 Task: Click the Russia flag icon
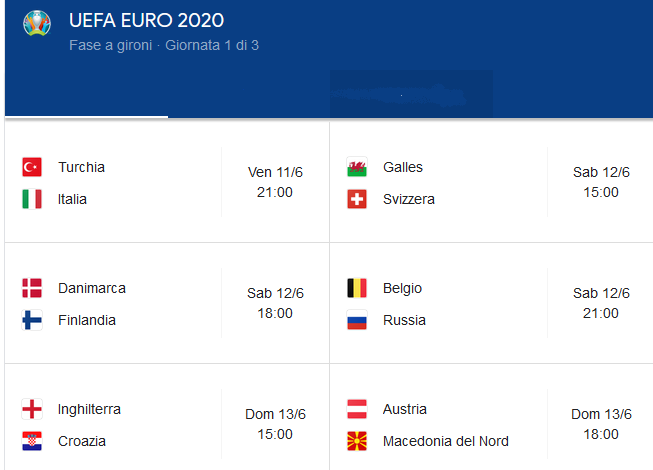coord(357,320)
